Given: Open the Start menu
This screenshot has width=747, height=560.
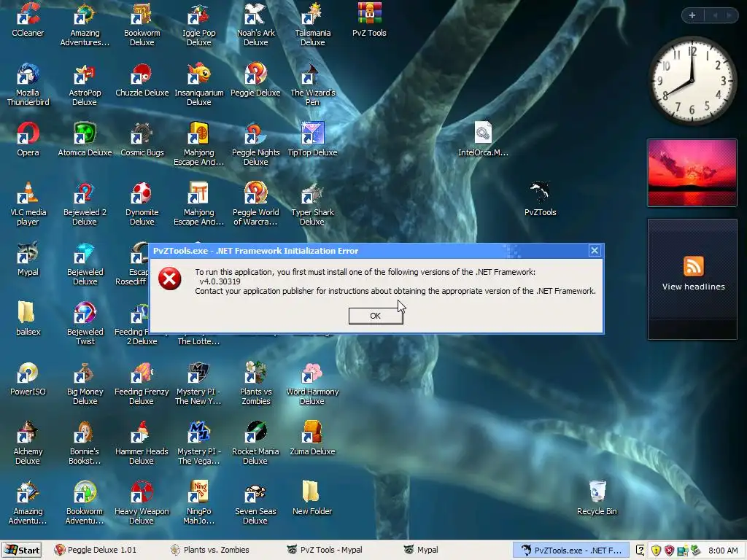Looking at the screenshot, I should [x=21, y=550].
